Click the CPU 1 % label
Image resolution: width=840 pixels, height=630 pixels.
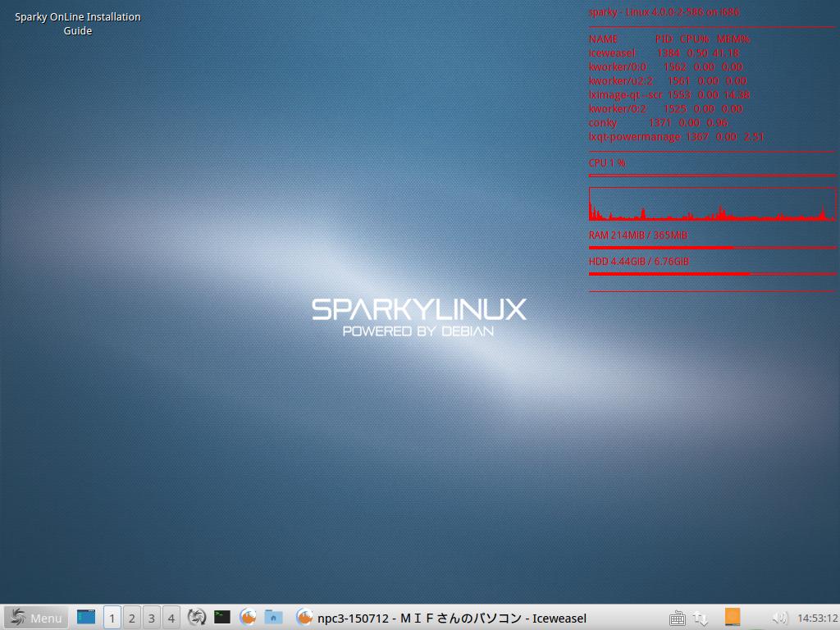click(607, 163)
